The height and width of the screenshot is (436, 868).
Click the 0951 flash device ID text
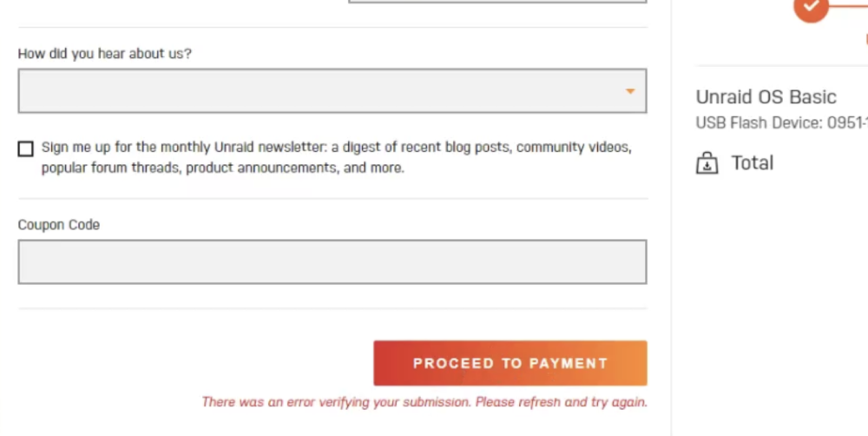coord(847,123)
